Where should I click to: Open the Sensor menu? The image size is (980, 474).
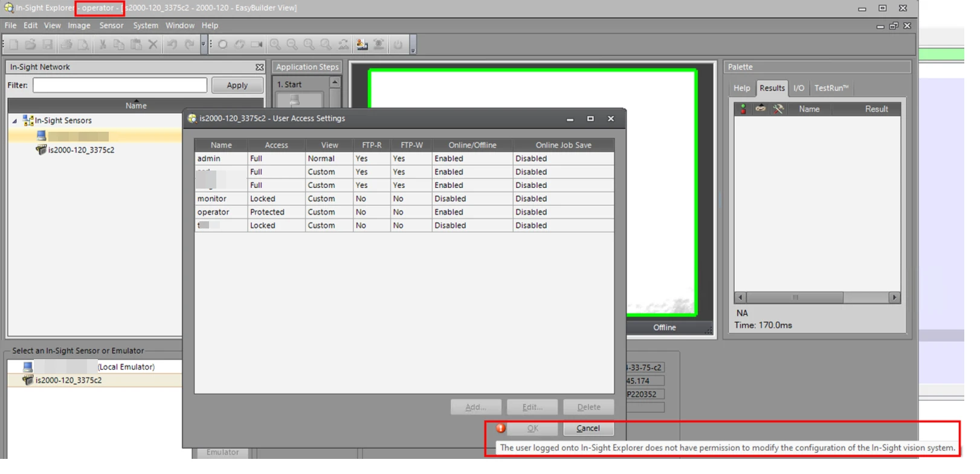(x=111, y=25)
